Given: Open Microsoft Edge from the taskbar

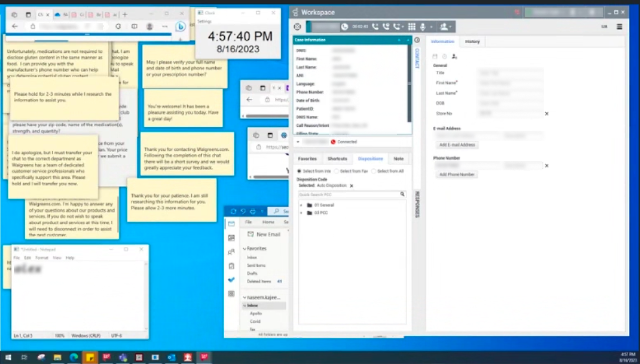Looking at the screenshot, I should point(73,357).
